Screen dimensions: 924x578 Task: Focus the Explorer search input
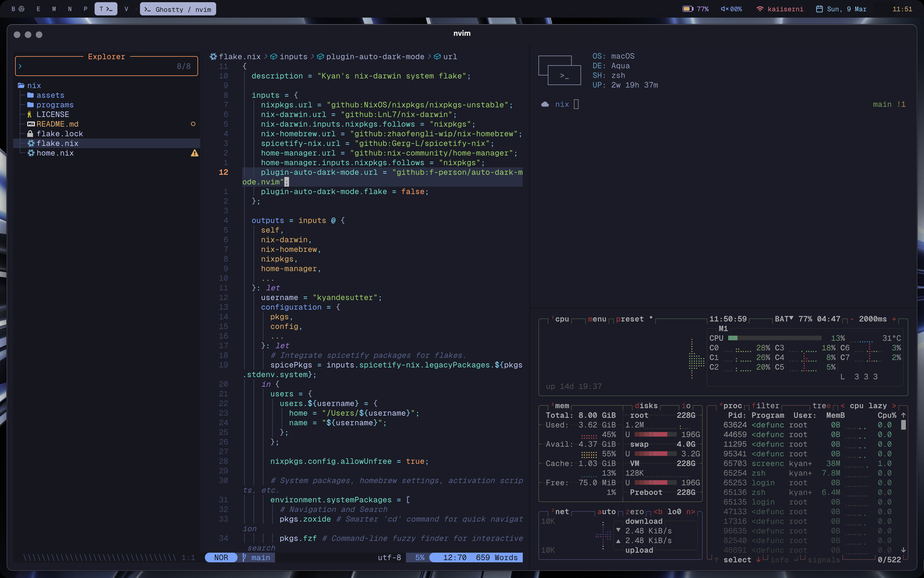(x=106, y=66)
